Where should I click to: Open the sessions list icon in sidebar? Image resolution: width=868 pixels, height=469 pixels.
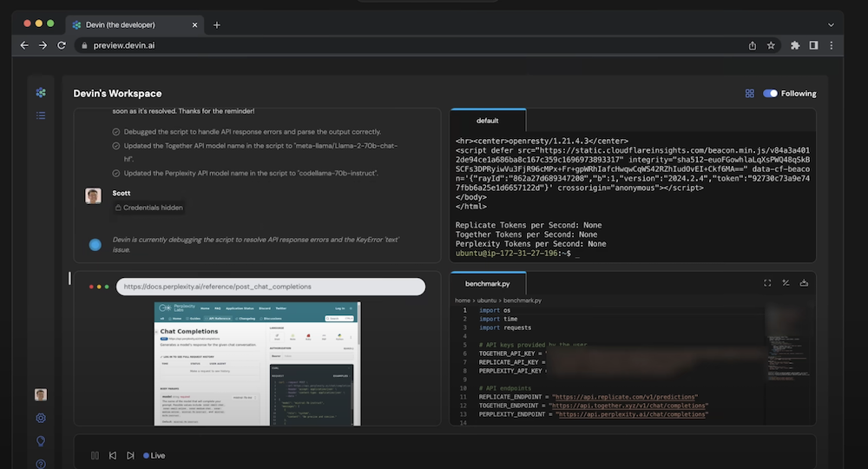(x=41, y=115)
